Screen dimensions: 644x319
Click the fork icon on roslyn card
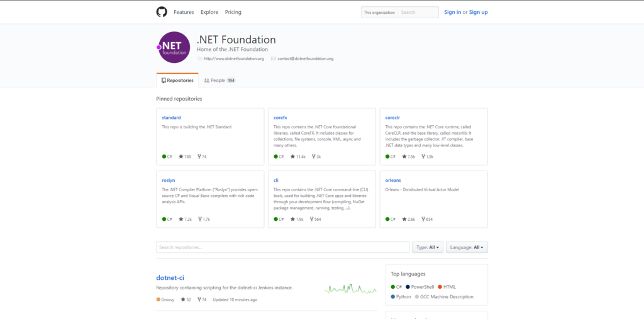[200, 219]
